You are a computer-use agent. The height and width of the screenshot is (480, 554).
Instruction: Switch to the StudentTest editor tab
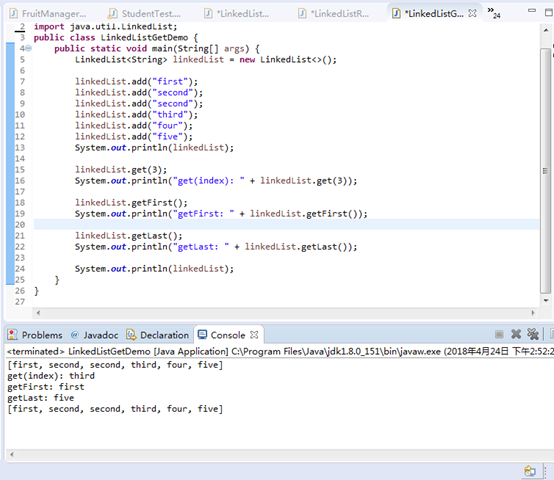tap(145, 13)
